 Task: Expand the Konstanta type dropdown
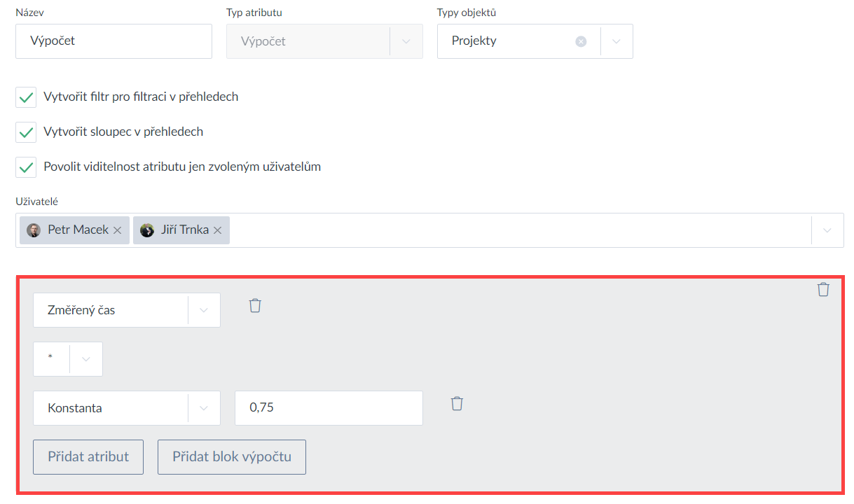click(204, 408)
